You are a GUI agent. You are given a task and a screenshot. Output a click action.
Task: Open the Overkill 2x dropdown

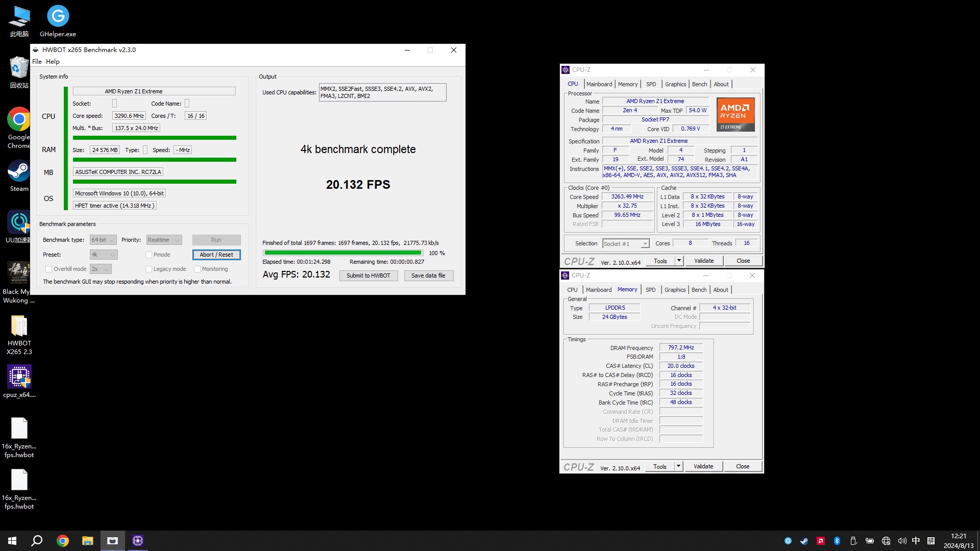pyautogui.click(x=101, y=269)
